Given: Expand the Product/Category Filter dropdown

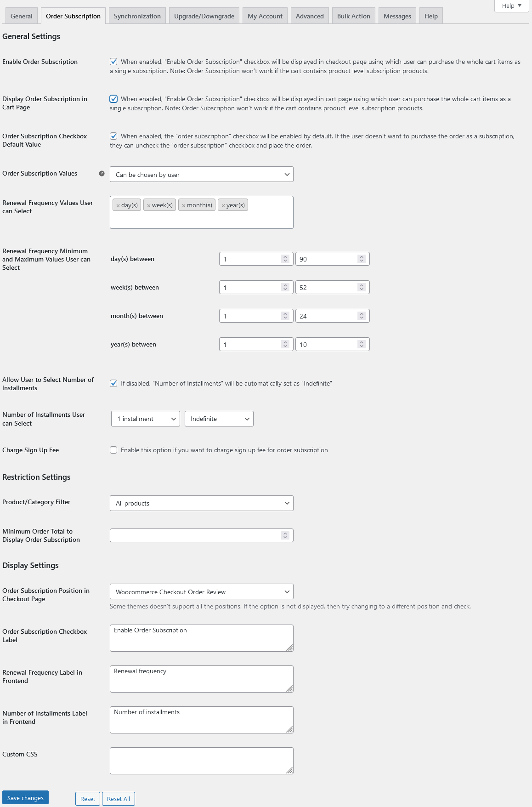Looking at the screenshot, I should click(x=201, y=503).
